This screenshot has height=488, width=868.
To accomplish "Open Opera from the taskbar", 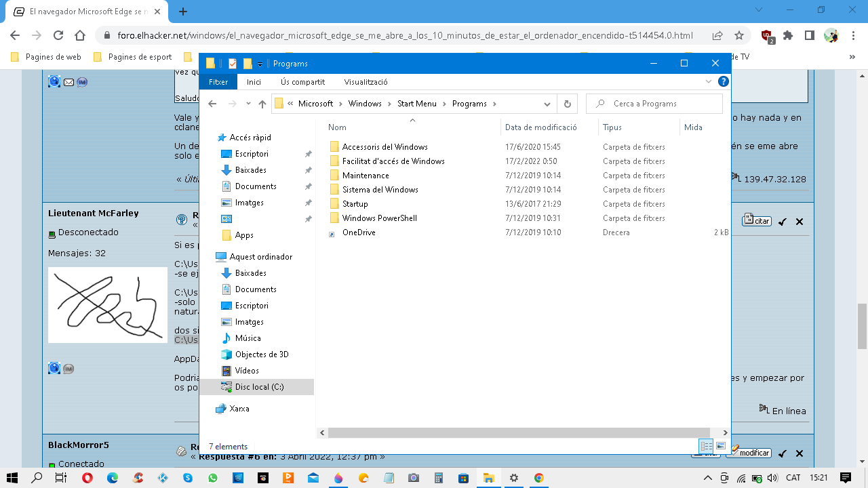I will [x=87, y=478].
